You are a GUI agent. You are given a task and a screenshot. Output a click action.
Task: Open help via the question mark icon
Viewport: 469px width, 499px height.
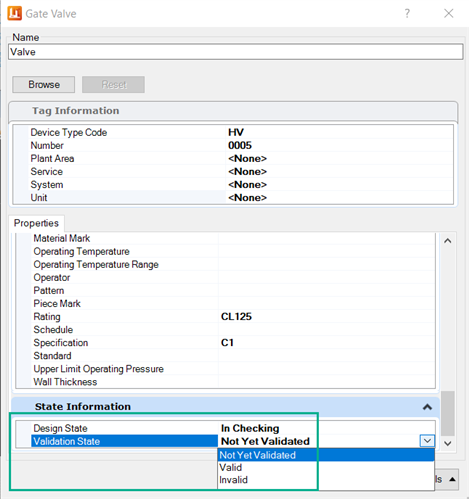407,13
